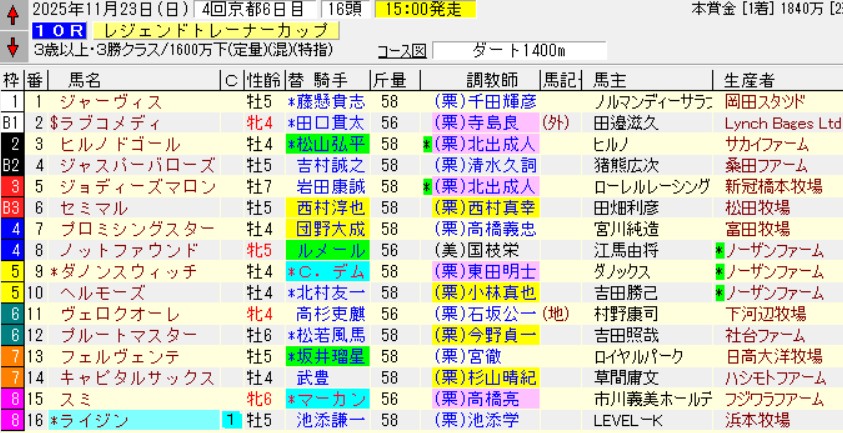The height and width of the screenshot is (433, 843).
Task: Click the red frame 3 box for ジョディーズマロン
Action: (x=12, y=185)
